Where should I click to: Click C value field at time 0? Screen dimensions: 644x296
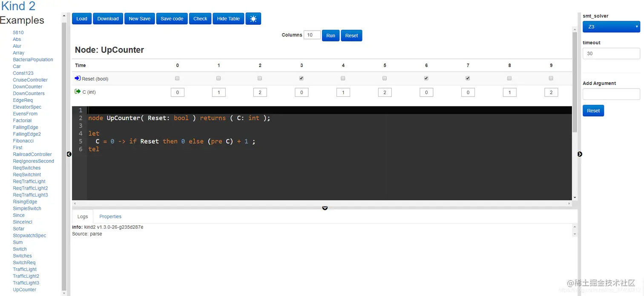178,92
